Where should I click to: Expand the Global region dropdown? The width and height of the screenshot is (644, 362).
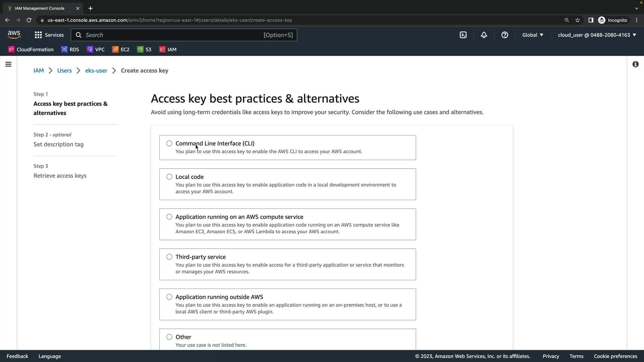point(532,35)
